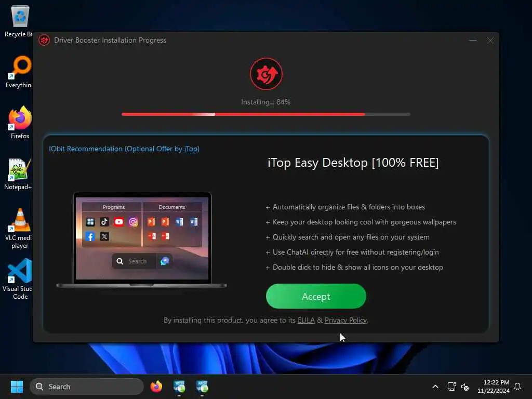
Task: Click 'Keep your desktop looking cool' feature line
Action: (x=364, y=222)
